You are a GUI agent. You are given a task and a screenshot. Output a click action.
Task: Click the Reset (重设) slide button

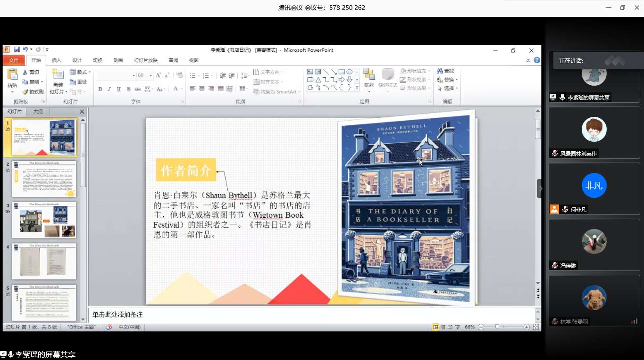79,82
